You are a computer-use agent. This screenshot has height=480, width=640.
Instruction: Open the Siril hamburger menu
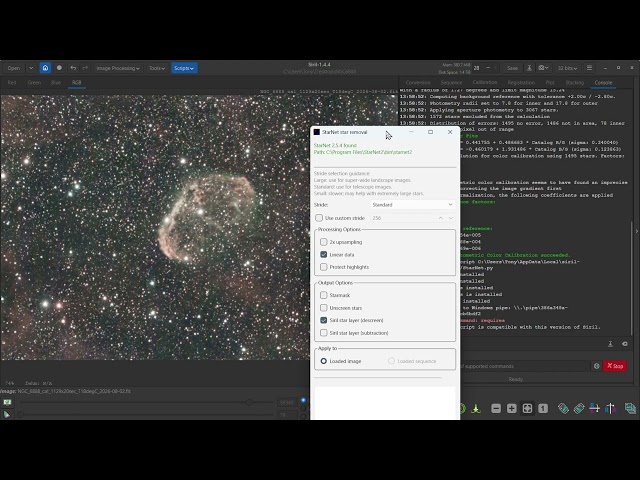pos(589,68)
